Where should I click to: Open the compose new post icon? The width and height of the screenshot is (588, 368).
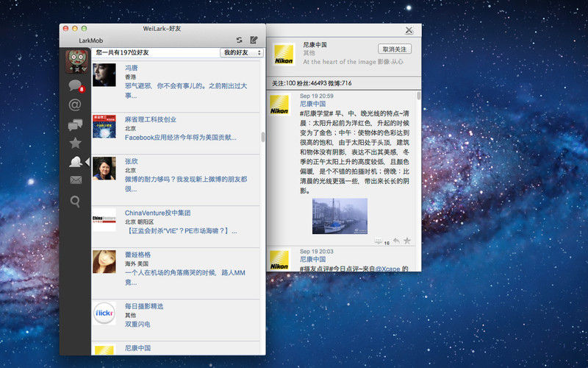click(254, 40)
